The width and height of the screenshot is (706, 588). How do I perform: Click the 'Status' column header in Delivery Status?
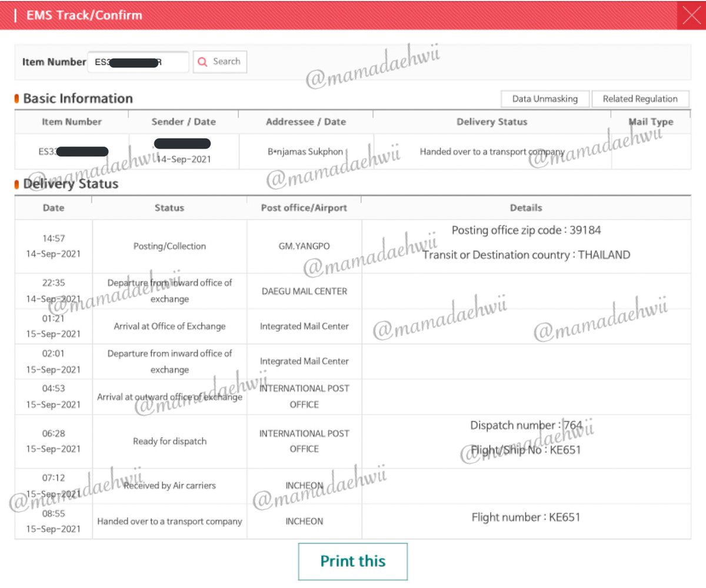169,208
